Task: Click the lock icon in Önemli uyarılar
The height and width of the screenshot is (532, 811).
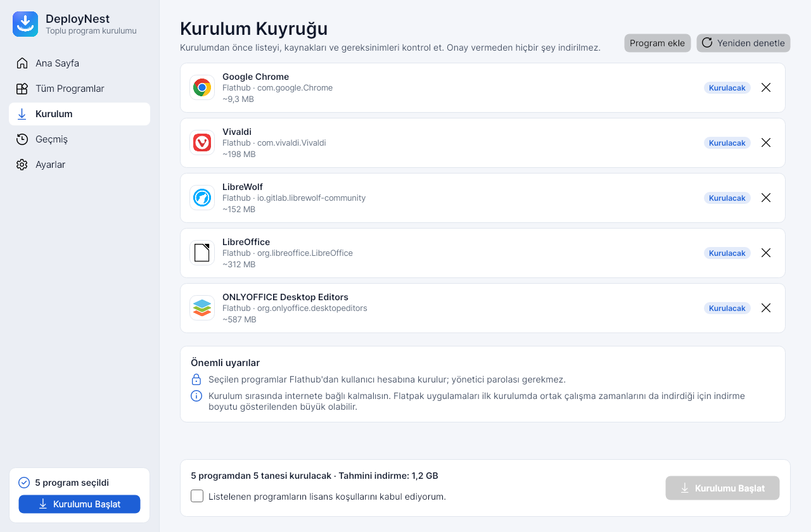Action: [196, 380]
